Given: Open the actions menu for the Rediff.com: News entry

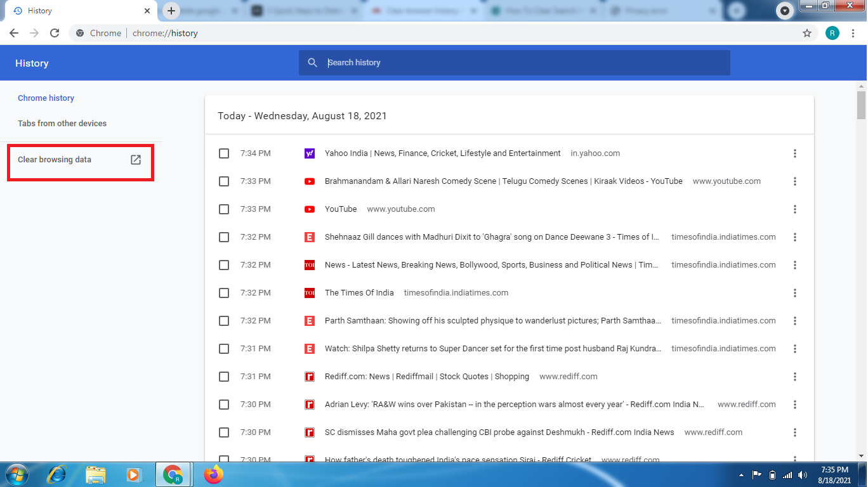Looking at the screenshot, I should 795,377.
